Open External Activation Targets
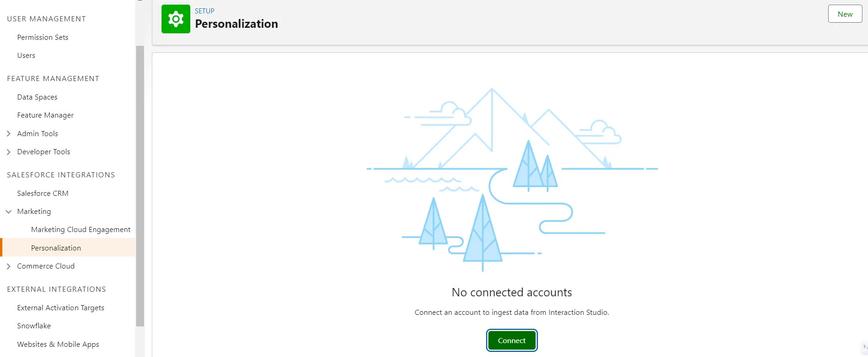The image size is (868, 357). click(61, 308)
